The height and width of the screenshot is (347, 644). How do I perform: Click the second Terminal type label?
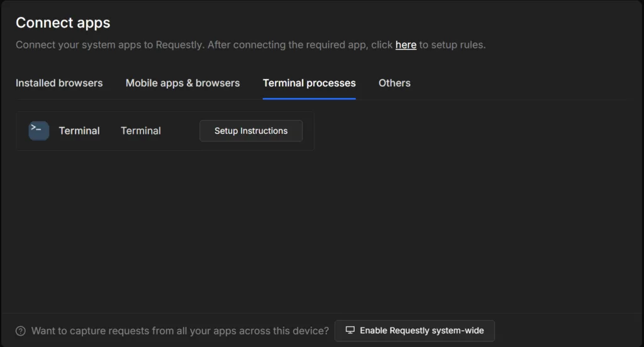click(x=141, y=131)
